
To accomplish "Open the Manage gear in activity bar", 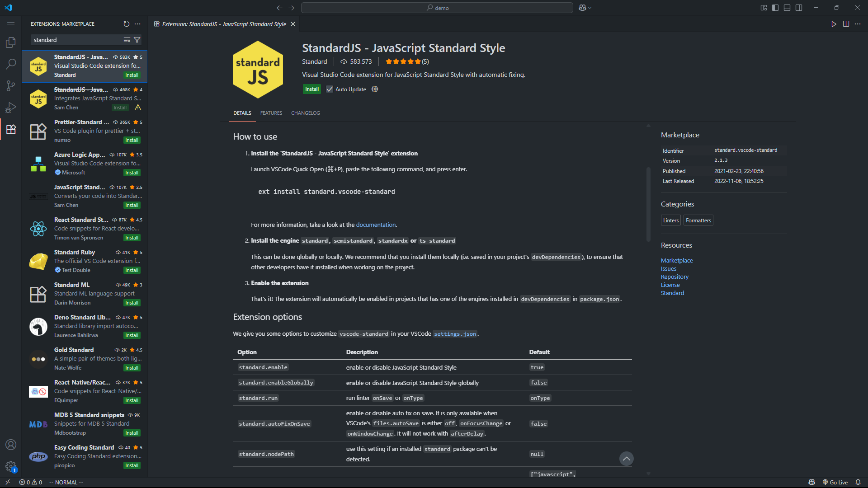I will click(x=11, y=466).
